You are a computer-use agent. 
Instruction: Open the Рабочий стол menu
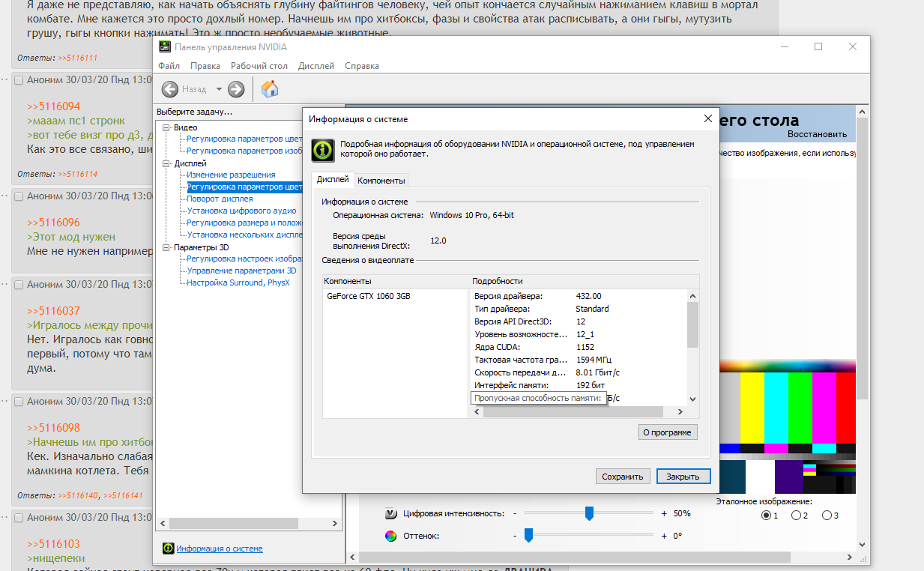click(259, 66)
